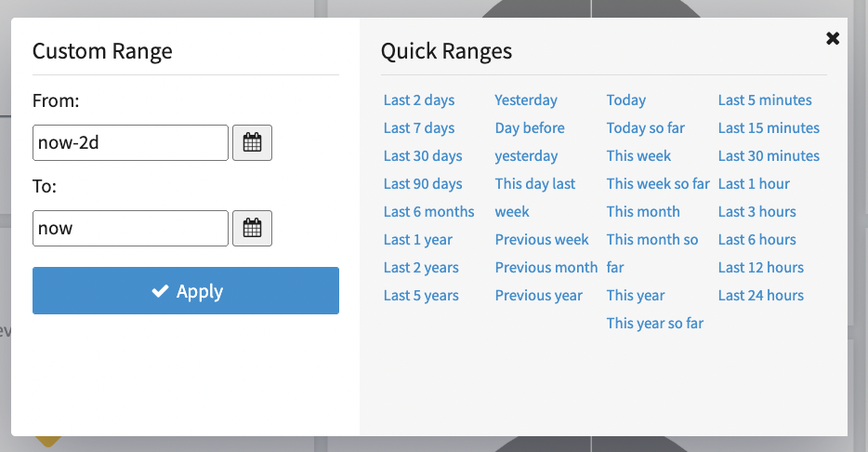Click the Apply button
Viewport: 868px width, 452px height.
[x=186, y=291]
